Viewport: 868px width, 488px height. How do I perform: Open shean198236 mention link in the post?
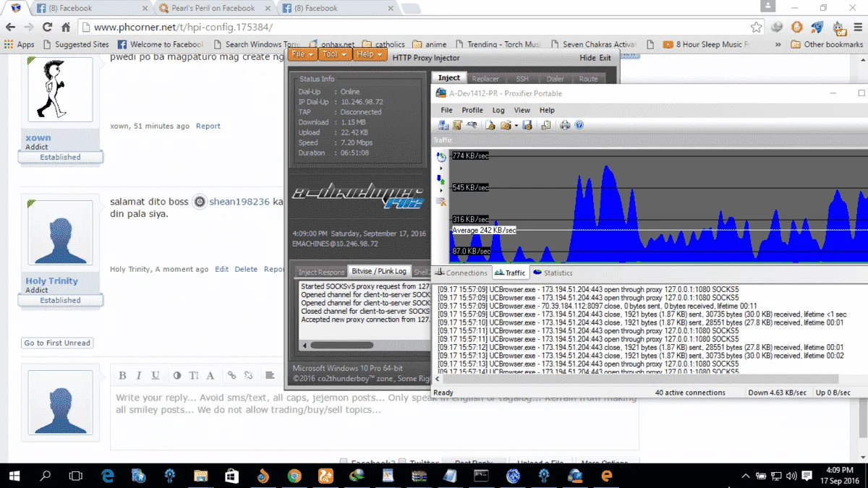[239, 202]
